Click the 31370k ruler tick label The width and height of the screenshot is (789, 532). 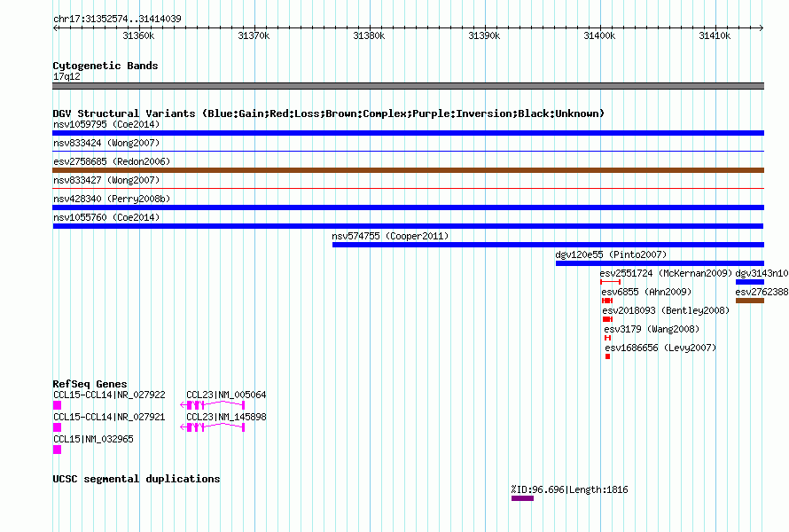254,35
